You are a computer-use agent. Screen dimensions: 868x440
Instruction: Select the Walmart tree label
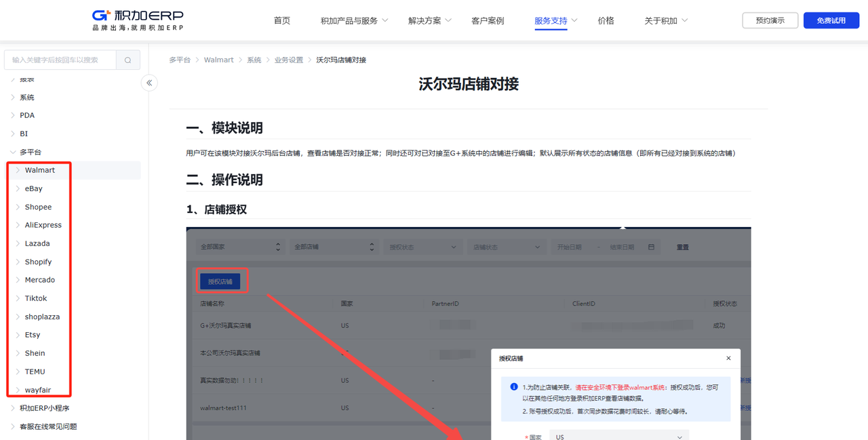coord(40,170)
